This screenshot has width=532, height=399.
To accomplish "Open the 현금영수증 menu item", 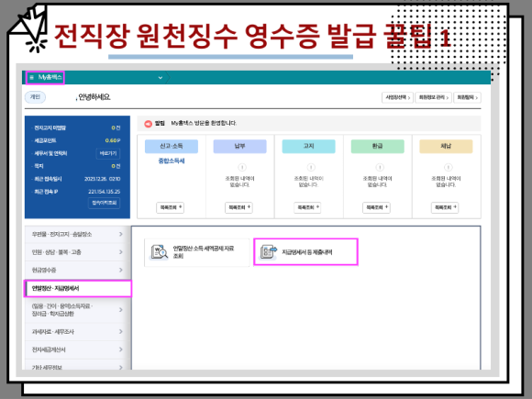I will tap(77, 270).
